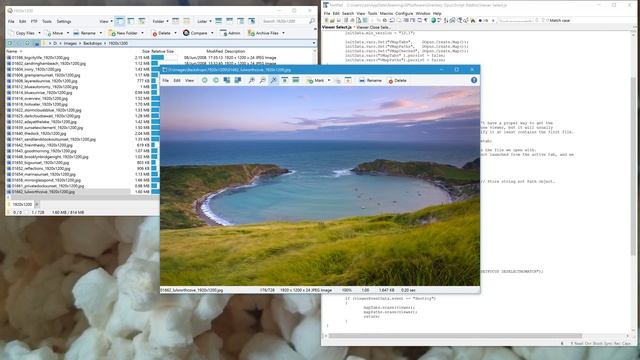Click the Opus search field
This screenshot has height=360, width=640.
click(x=285, y=21)
